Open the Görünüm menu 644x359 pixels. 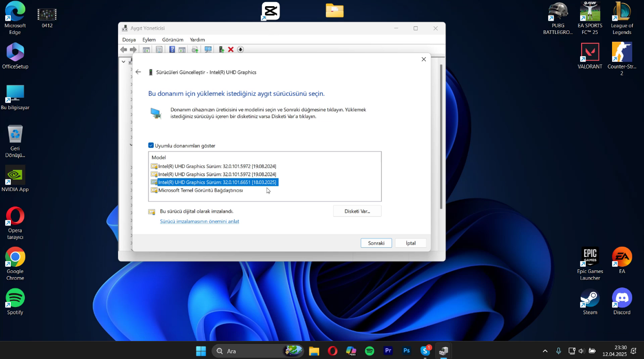point(173,40)
